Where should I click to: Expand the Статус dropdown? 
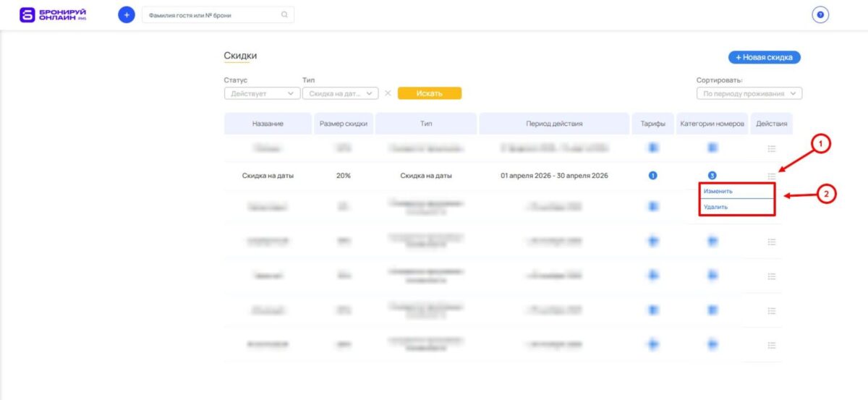click(x=262, y=93)
